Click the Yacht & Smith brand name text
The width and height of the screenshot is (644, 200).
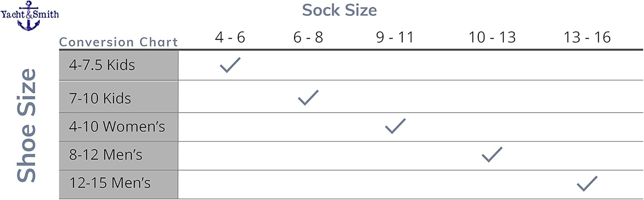(x=29, y=14)
